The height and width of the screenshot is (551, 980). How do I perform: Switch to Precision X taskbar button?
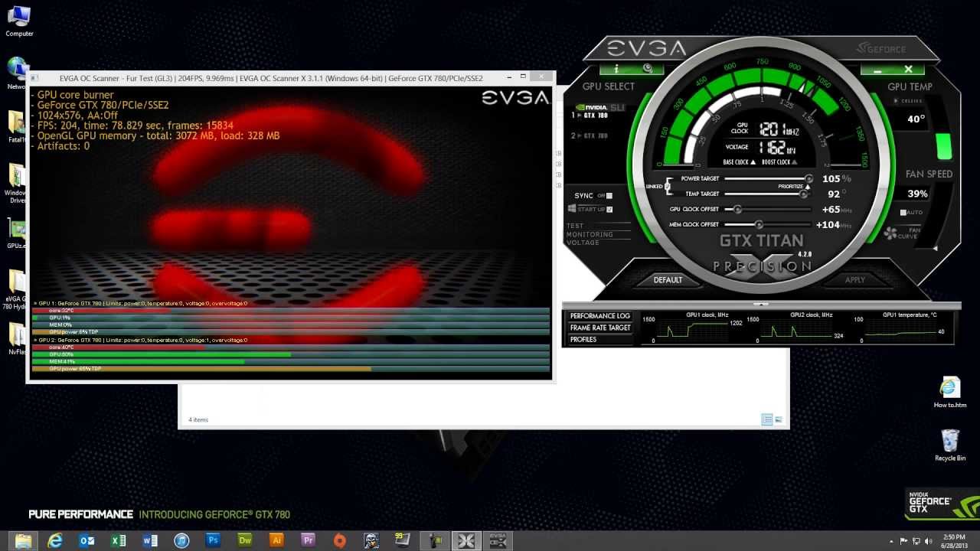[x=466, y=540]
